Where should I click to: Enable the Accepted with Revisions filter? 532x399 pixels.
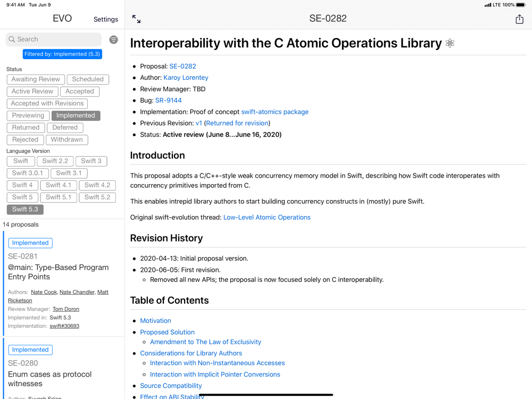47,103
